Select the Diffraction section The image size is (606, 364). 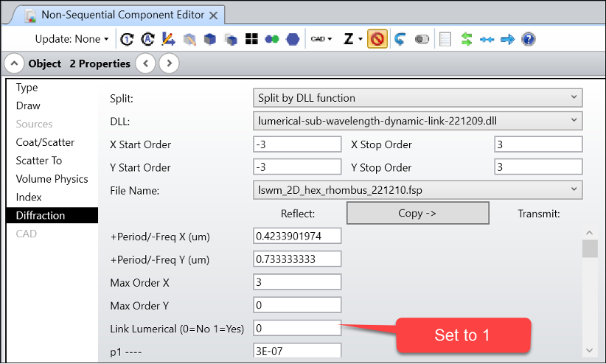(52, 216)
